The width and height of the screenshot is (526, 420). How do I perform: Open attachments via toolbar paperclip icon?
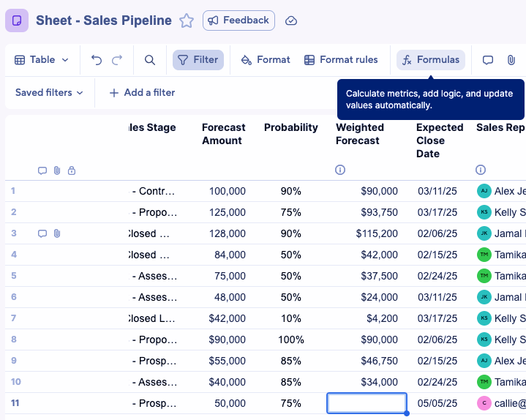pyautogui.click(x=511, y=60)
